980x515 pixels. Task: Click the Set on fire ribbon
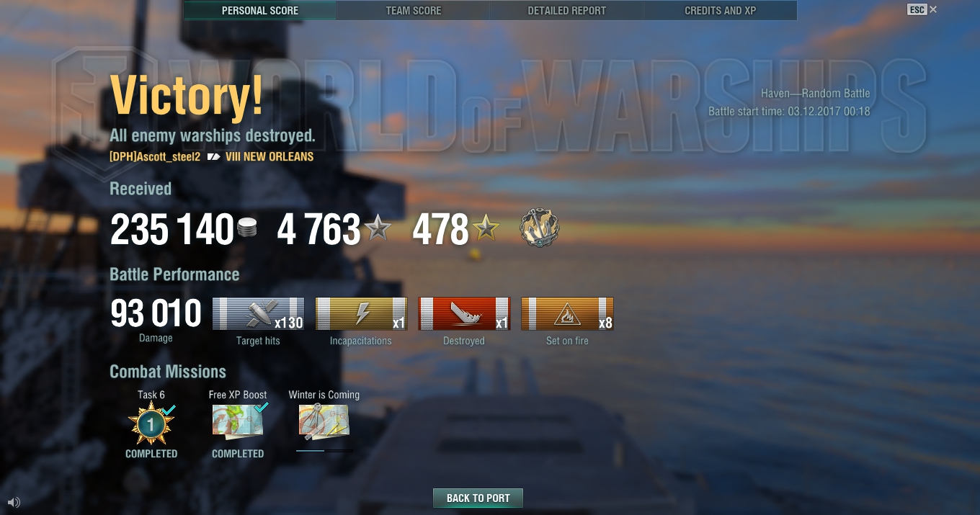pyautogui.click(x=567, y=314)
